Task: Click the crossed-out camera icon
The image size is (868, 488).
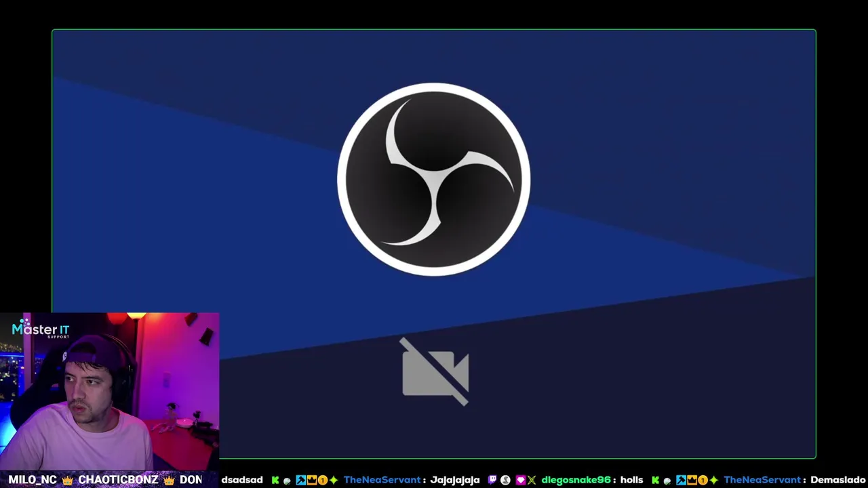Action: (435, 371)
